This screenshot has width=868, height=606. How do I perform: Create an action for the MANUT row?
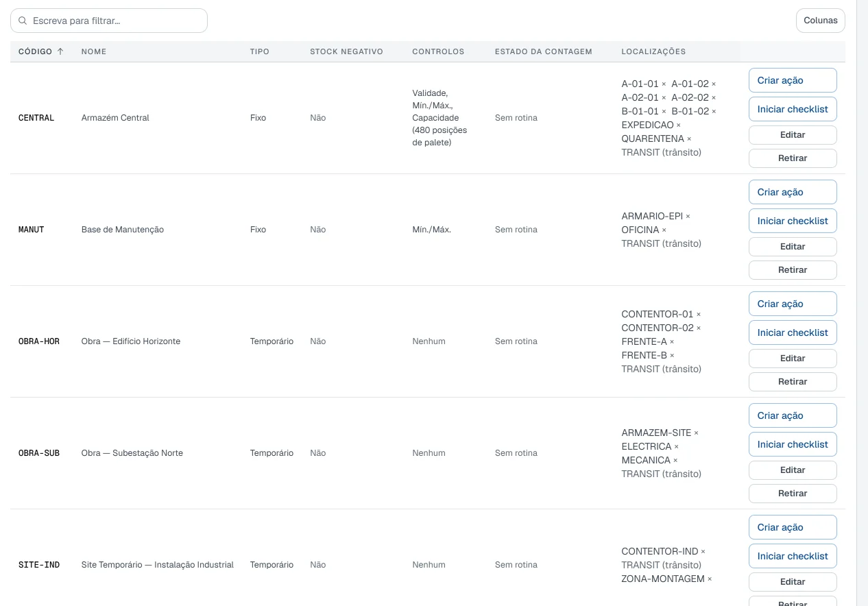click(793, 192)
